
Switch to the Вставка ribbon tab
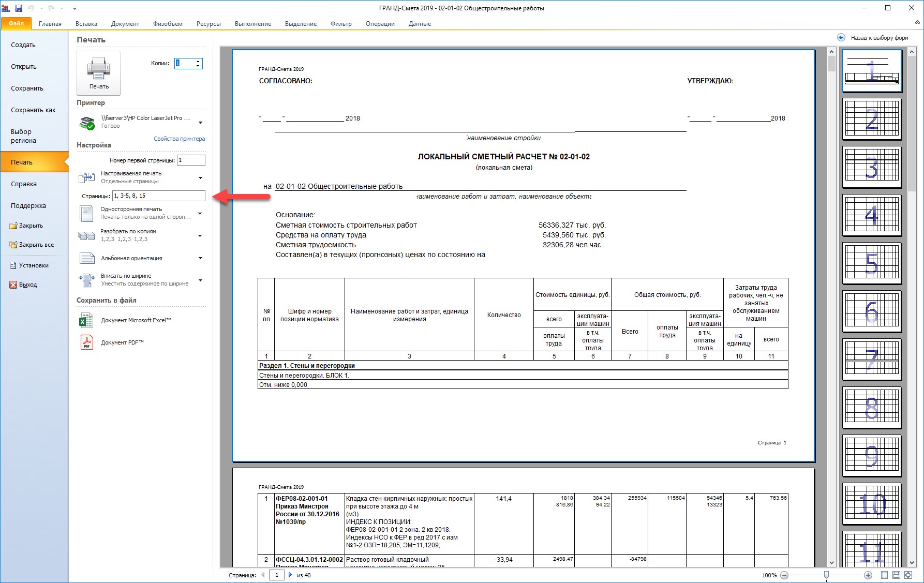pos(86,24)
